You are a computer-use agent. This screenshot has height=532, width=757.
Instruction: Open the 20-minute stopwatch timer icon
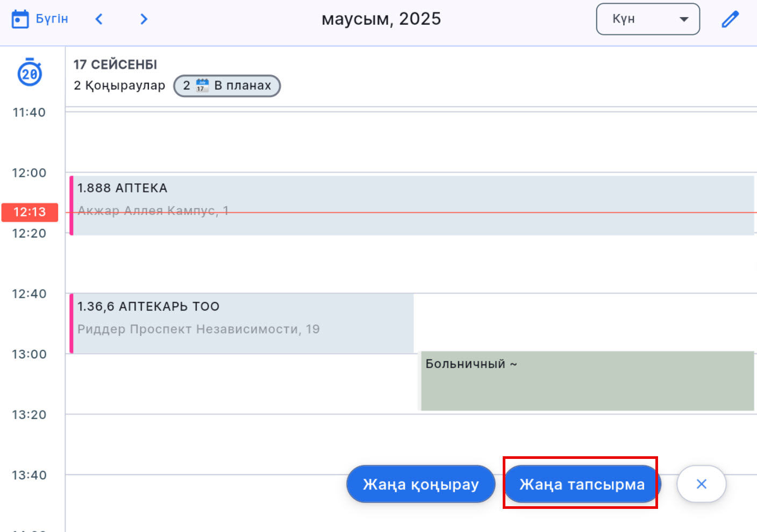[x=30, y=73]
